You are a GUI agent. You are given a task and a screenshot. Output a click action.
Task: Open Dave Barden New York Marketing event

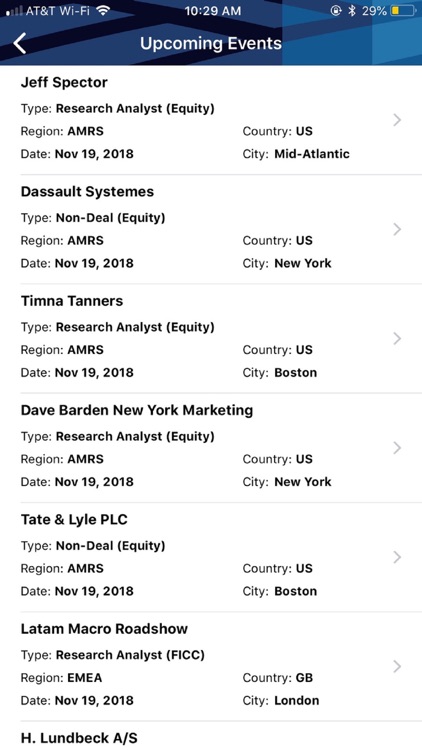[x=211, y=448]
